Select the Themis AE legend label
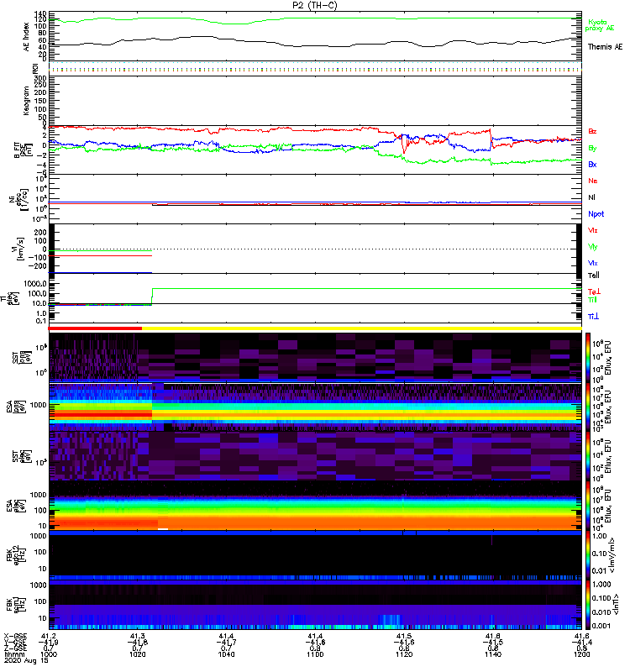Image resolution: width=630 pixels, height=672 pixels. coord(605,47)
